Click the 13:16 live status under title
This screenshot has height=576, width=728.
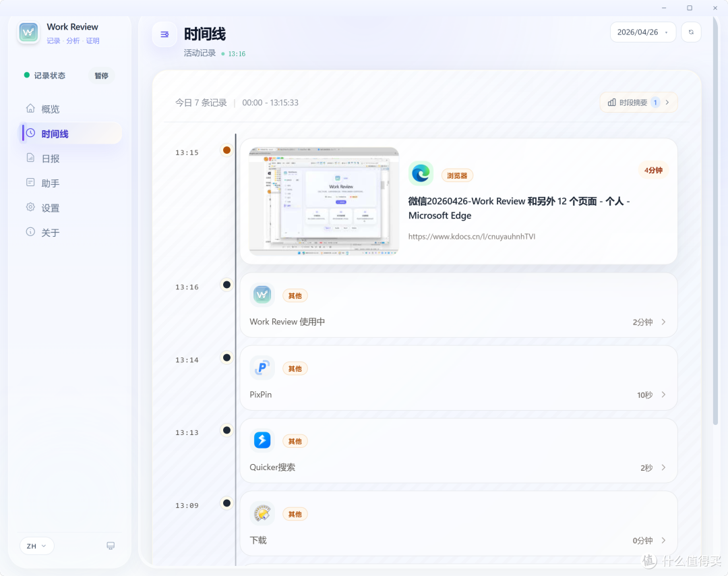tap(233, 54)
